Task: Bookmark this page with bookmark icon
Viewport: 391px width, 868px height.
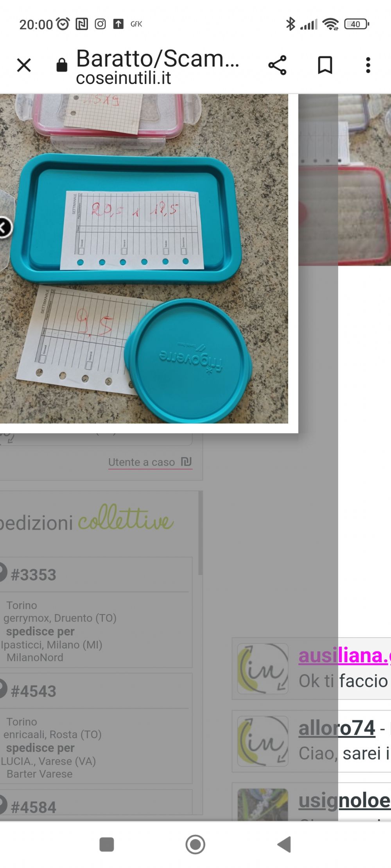Action: pyautogui.click(x=325, y=65)
